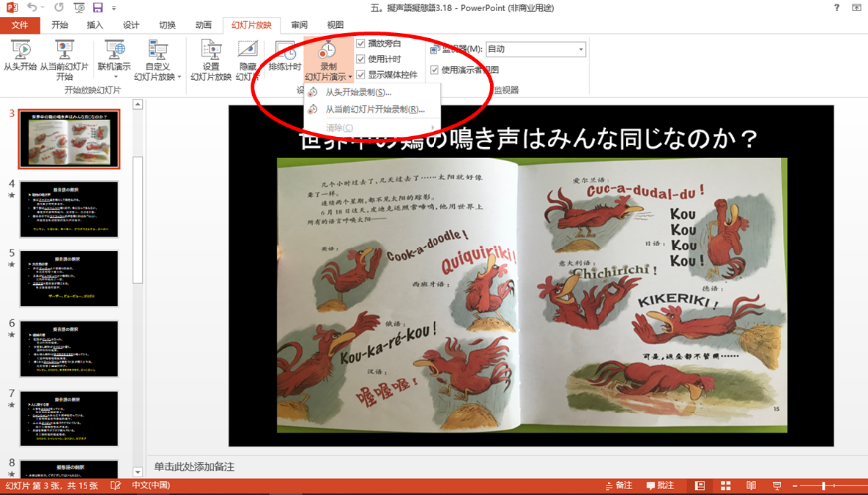Click 排练计时 rehearse timings
This screenshot has height=495, width=868.
coord(285,56)
